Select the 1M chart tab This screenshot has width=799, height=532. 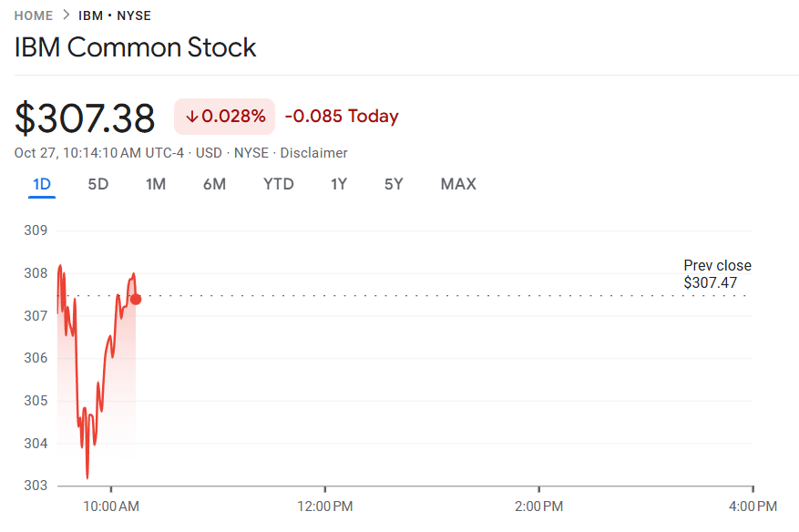[x=155, y=184]
